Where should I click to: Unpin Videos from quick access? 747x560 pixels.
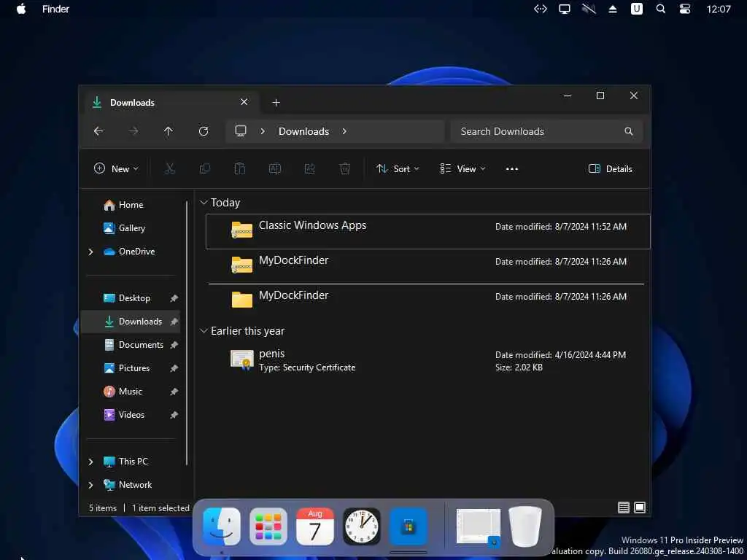coord(174,415)
